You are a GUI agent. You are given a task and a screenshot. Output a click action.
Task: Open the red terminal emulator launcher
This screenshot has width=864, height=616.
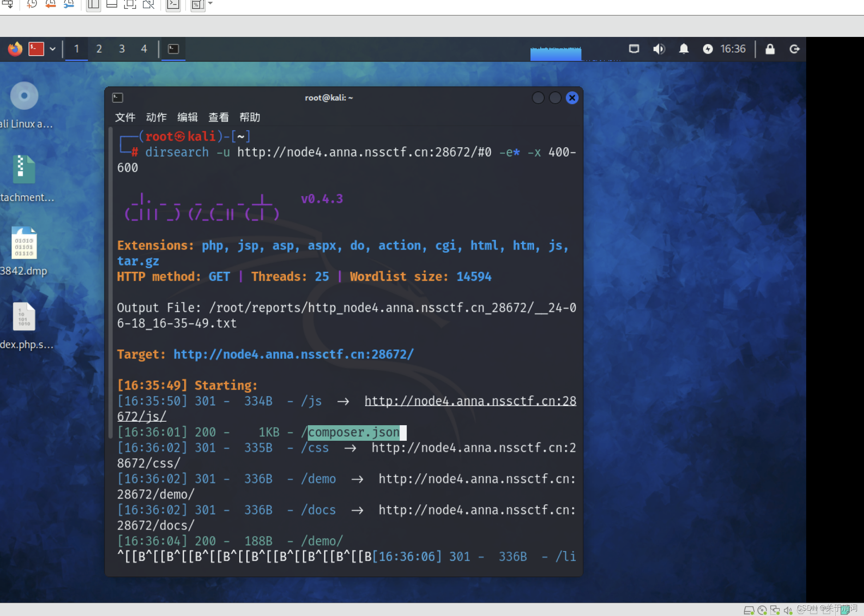pos(36,49)
